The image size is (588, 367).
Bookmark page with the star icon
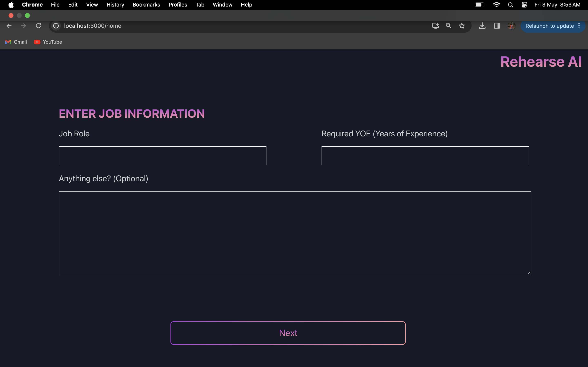(462, 26)
